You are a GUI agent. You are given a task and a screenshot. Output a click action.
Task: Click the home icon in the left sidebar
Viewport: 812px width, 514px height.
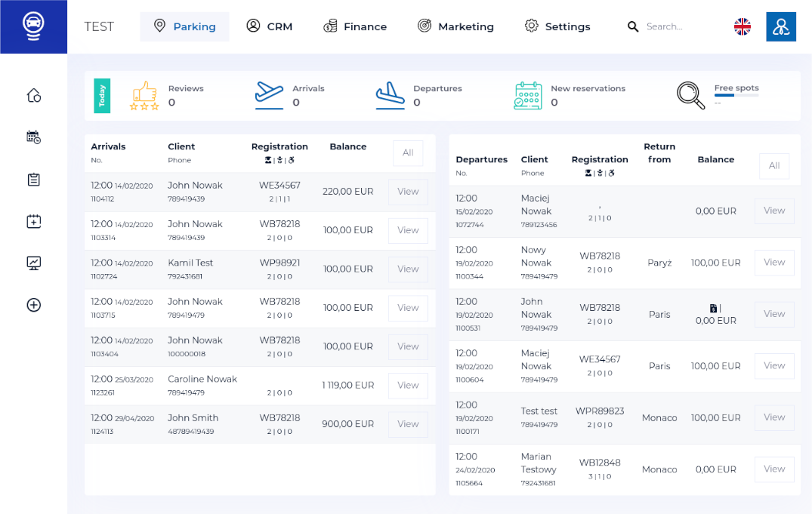[33, 95]
